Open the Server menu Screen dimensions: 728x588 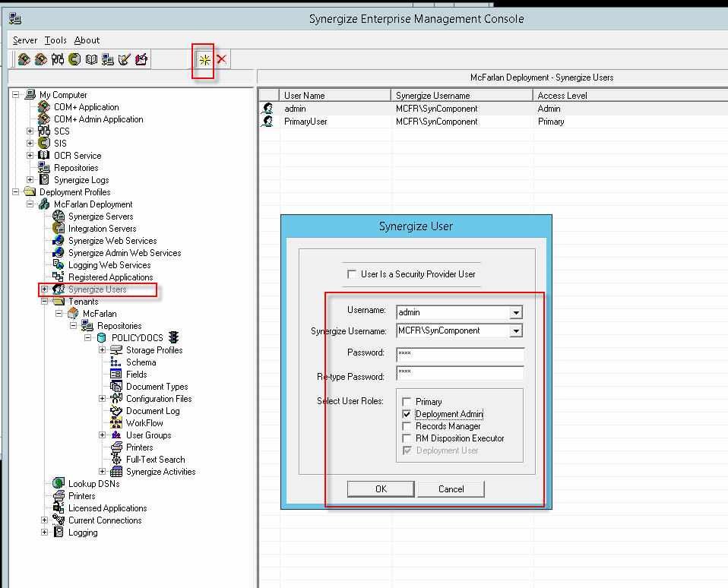25,40
